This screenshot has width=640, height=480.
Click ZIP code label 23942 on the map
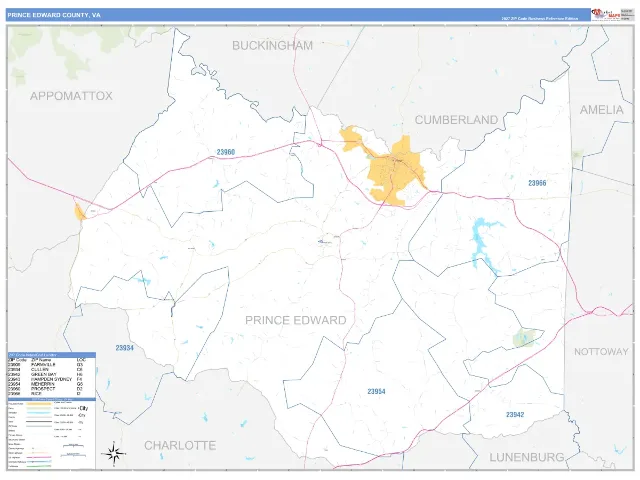point(515,415)
